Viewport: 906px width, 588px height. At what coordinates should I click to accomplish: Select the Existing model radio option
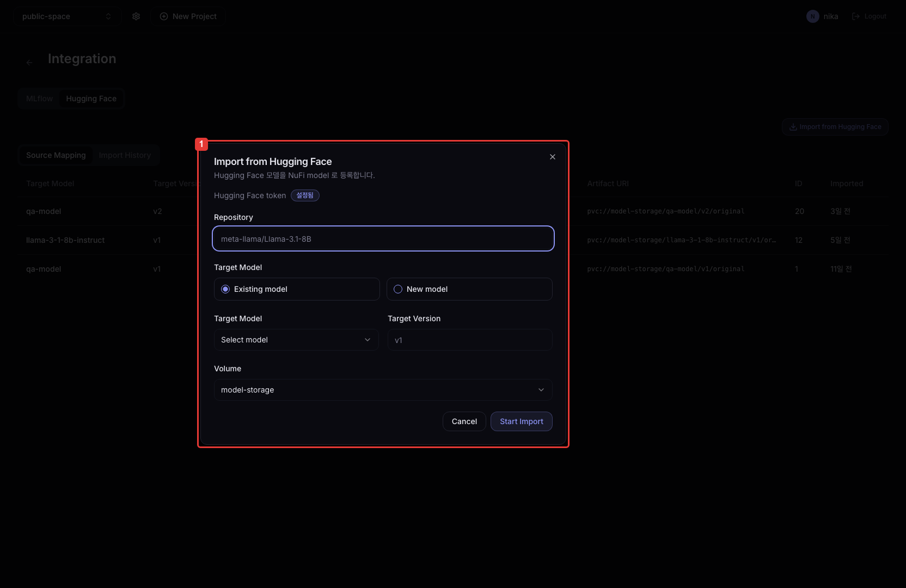(x=297, y=289)
